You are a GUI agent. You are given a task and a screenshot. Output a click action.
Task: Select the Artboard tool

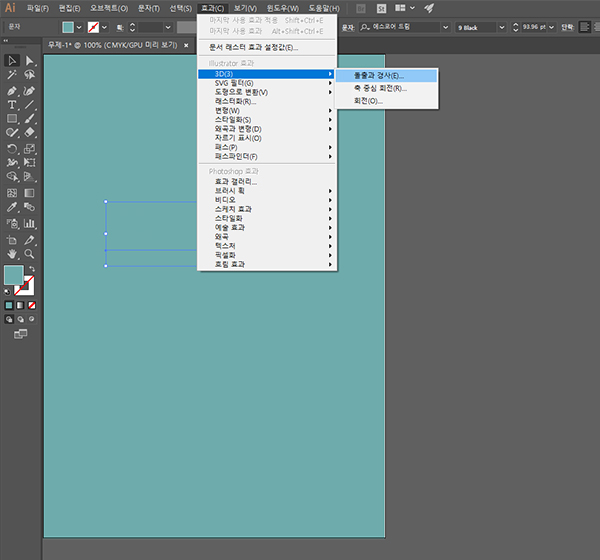click(x=12, y=240)
